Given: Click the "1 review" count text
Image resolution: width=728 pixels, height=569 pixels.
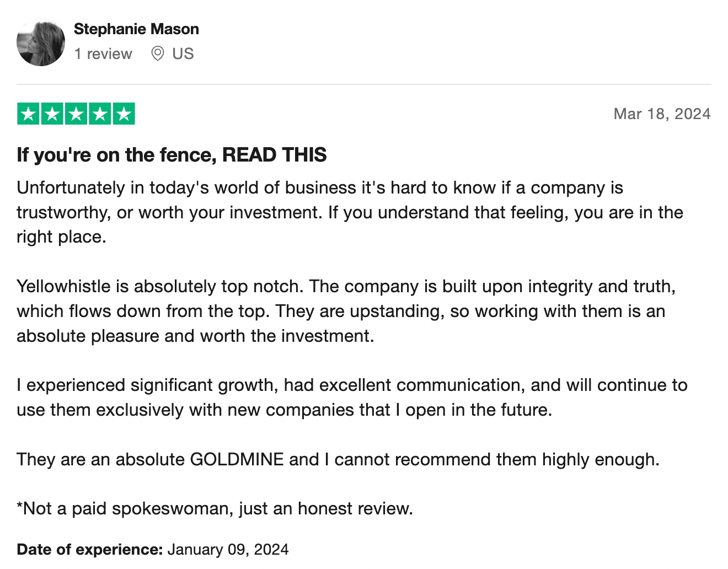Looking at the screenshot, I should [x=103, y=53].
